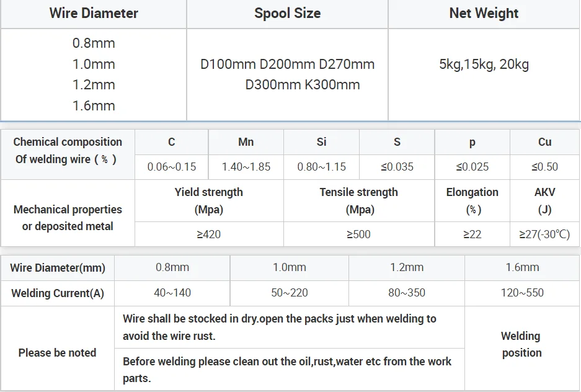Click the 120~550 welding current cell
Viewport: 581px width, 392px height.
(522, 293)
